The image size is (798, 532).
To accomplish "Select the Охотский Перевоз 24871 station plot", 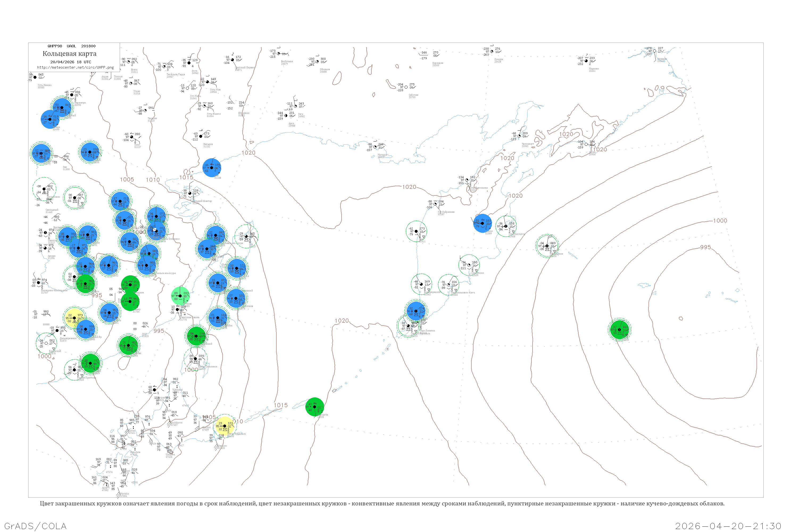I will click(x=232, y=60).
